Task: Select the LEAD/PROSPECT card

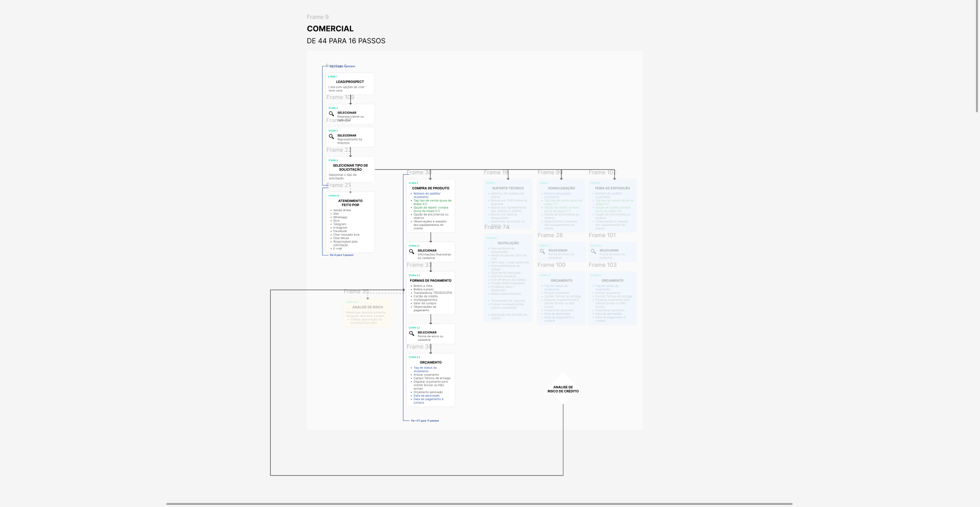Action: (x=350, y=83)
